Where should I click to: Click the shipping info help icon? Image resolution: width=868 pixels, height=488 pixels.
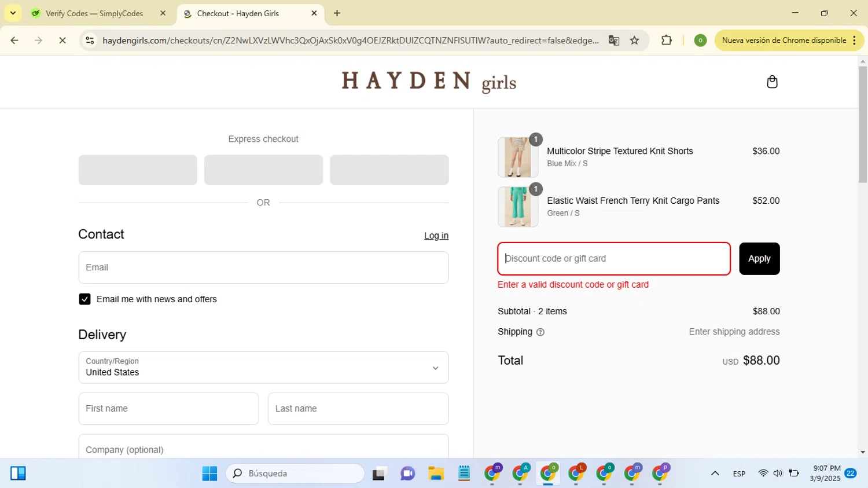click(540, 332)
